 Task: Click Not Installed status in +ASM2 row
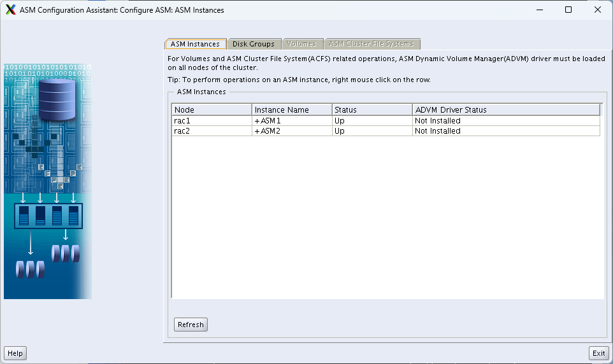click(x=507, y=131)
